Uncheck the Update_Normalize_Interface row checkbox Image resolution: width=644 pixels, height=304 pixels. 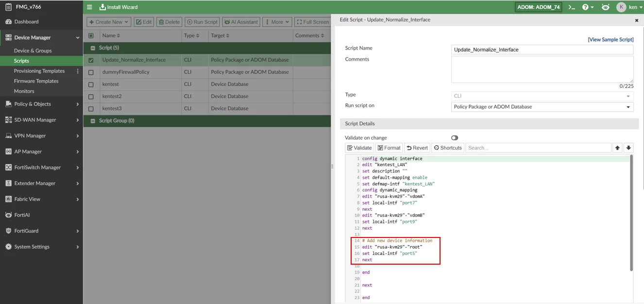91,60
